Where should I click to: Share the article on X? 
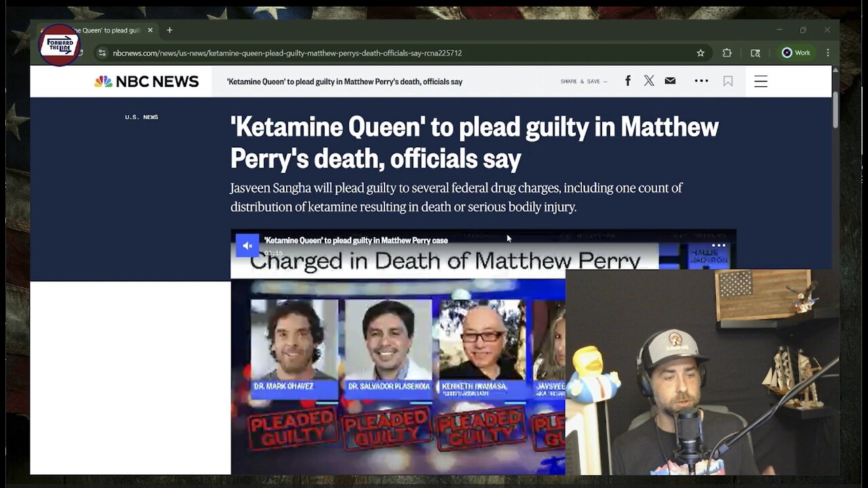coord(649,81)
